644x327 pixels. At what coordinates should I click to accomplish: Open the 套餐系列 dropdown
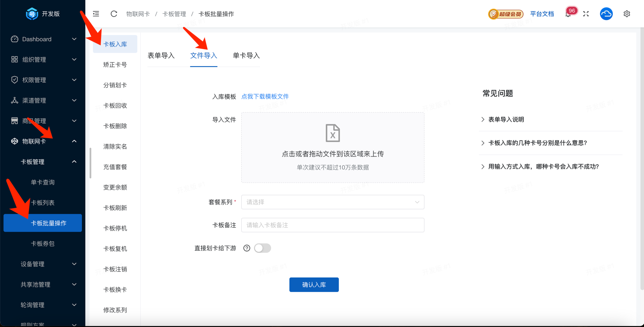[x=332, y=202]
